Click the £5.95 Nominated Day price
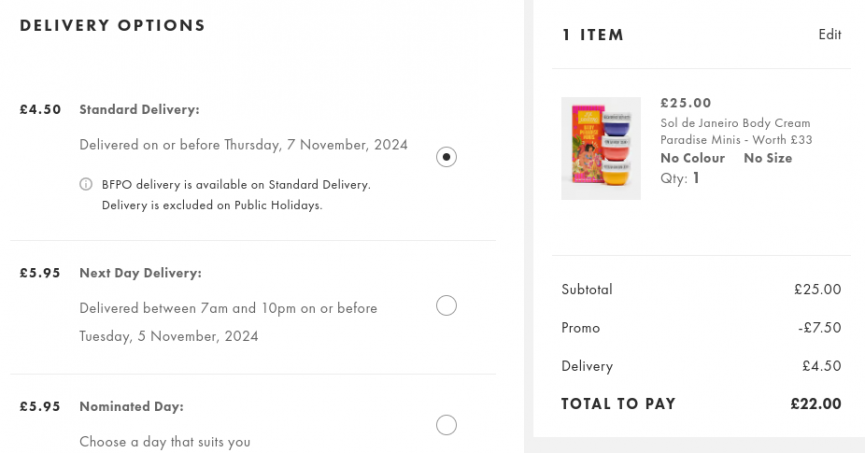Viewport: 865px width, 453px height. [x=40, y=406]
